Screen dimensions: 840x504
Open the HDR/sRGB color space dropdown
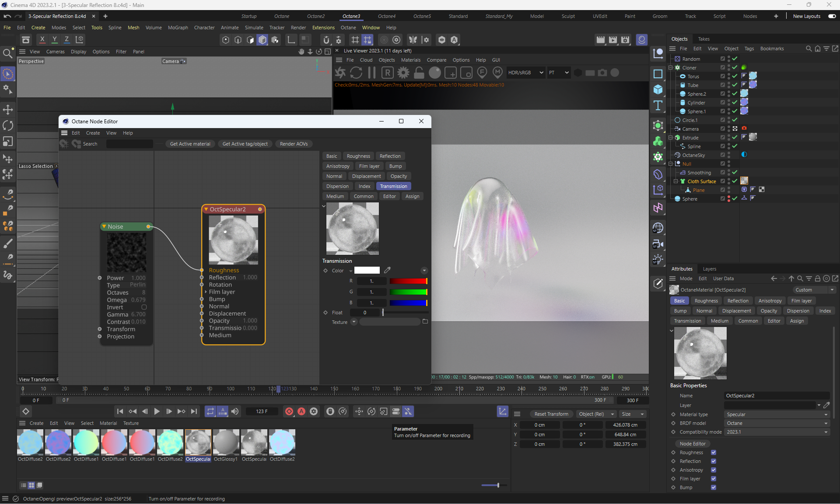(525, 73)
